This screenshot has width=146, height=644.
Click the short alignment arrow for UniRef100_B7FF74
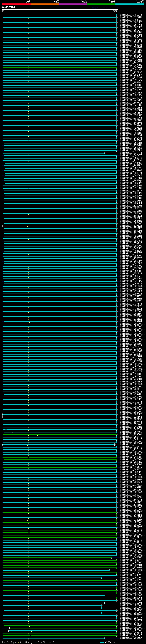54,153
